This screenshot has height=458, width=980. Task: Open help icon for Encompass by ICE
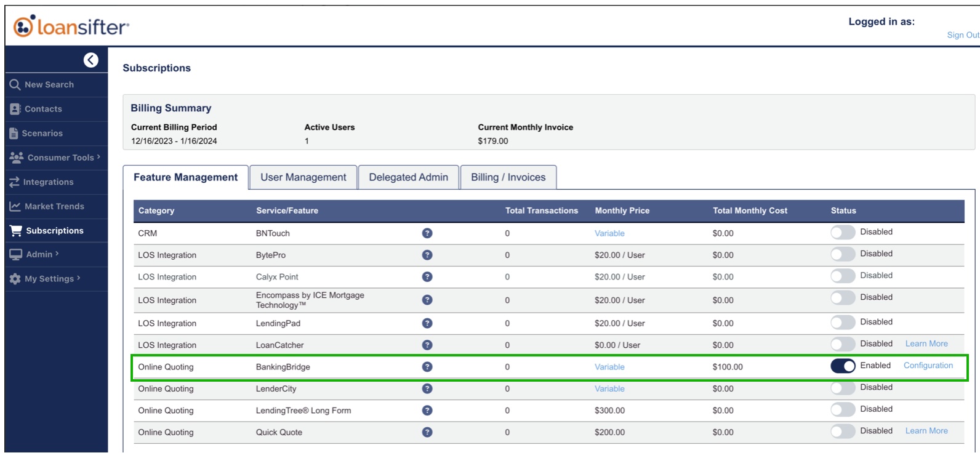coord(427,300)
